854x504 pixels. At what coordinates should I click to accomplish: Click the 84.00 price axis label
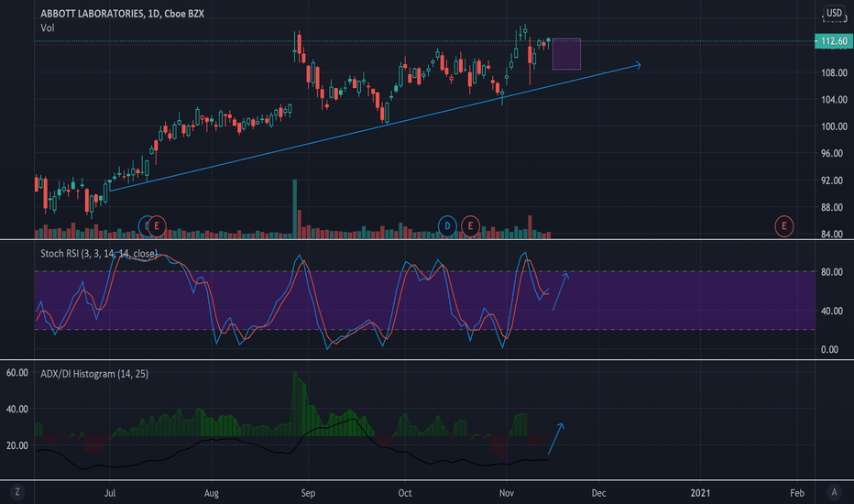click(x=834, y=234)
